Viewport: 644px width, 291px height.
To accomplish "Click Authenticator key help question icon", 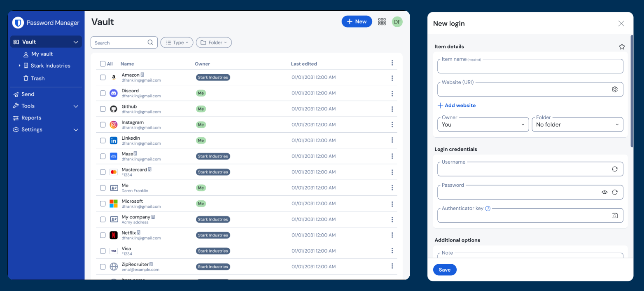I will click(x=488, y=209).
